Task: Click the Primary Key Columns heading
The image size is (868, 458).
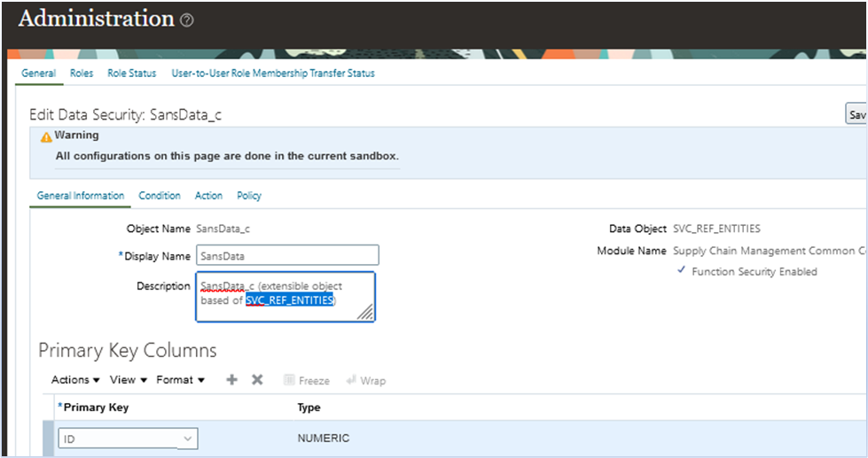Action: click(x=128, y=351)
